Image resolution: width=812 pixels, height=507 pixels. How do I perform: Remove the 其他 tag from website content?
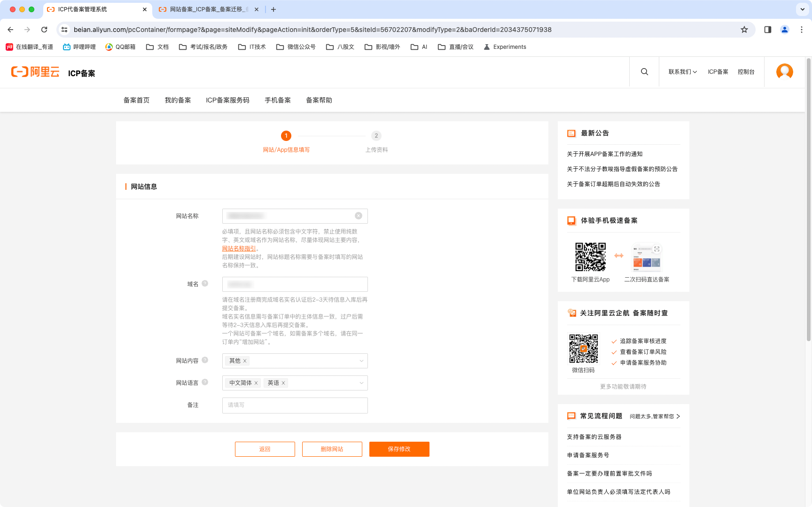[x=245, y=361]
